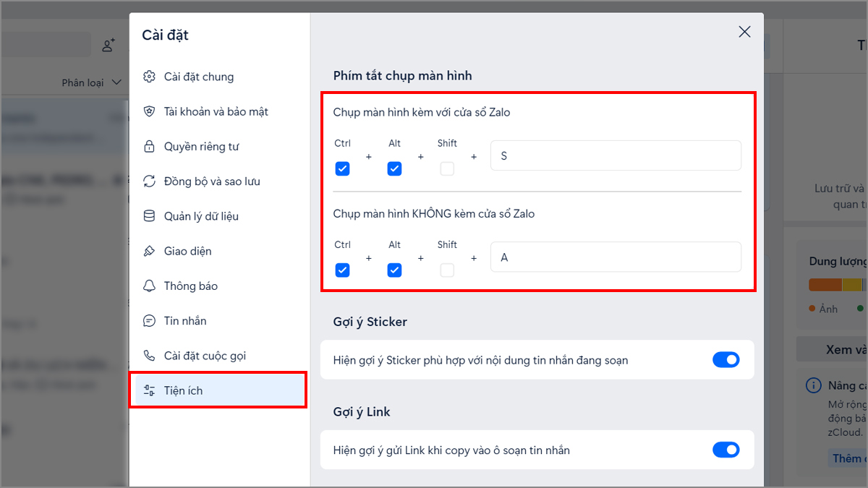Click the info icon beside Nâng cấp in the right panel
Screen dimensions: 868x488
pyautogui.click(x=813, y=385)
